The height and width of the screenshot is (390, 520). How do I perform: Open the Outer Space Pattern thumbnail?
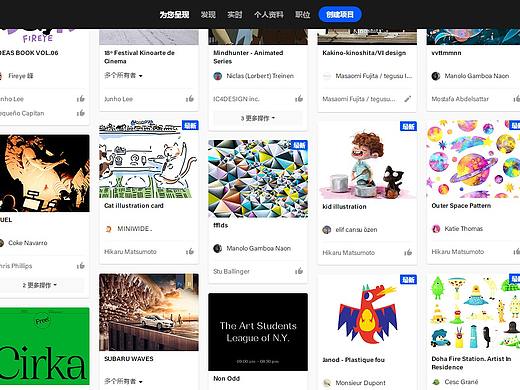[473, 159]
